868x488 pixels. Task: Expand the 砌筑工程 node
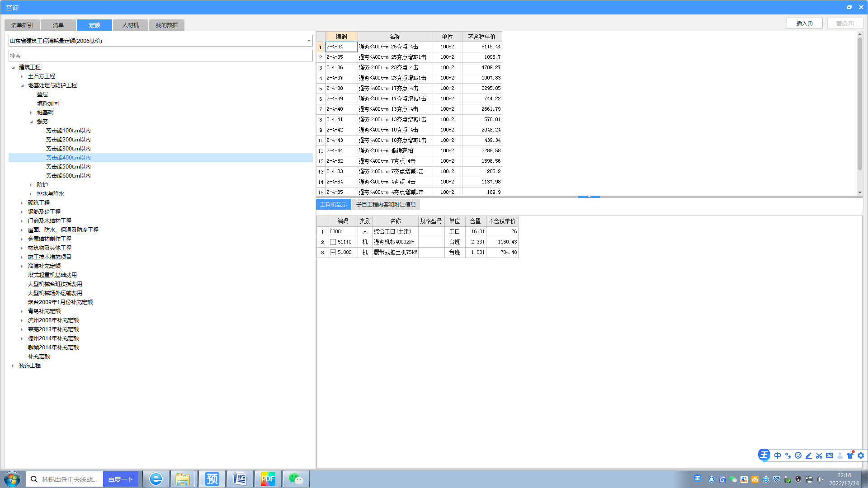22,203
